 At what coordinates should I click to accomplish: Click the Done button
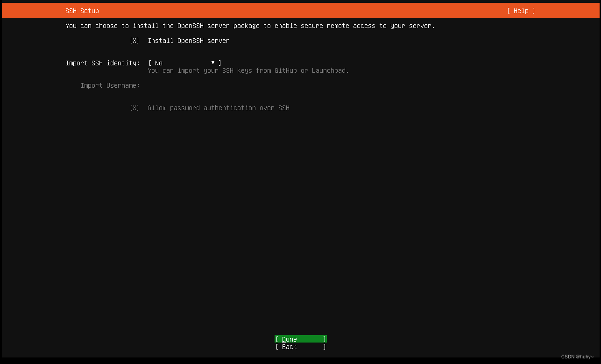tap(301, 339)
